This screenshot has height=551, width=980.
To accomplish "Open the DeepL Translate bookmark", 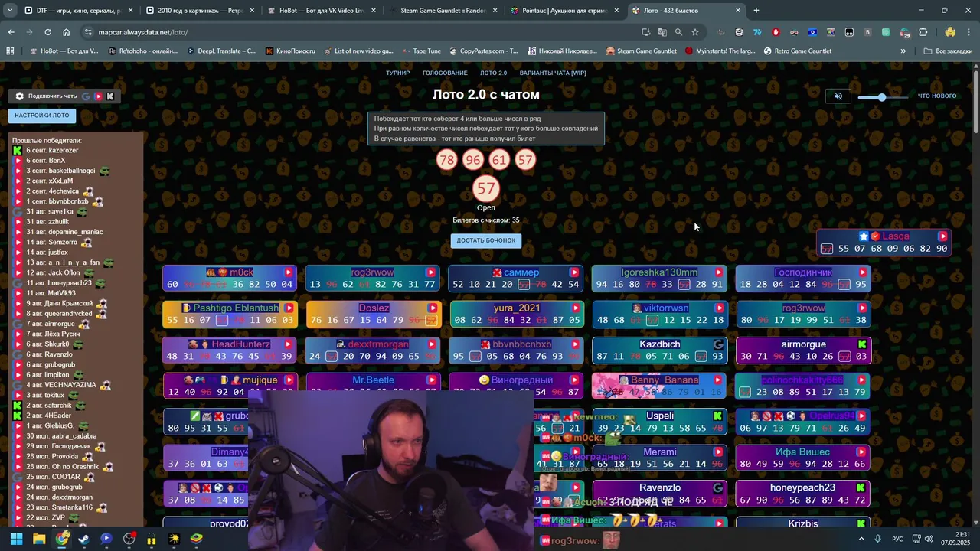I will click(x=221, y=51).
